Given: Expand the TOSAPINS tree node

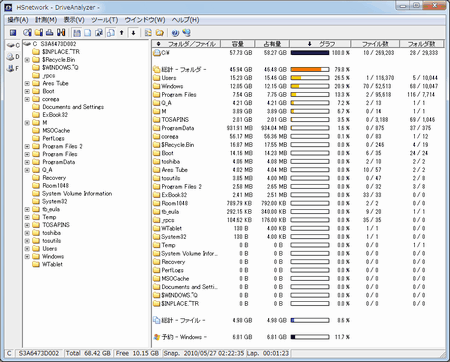Looking at the screenshot, I should (27, 225).
